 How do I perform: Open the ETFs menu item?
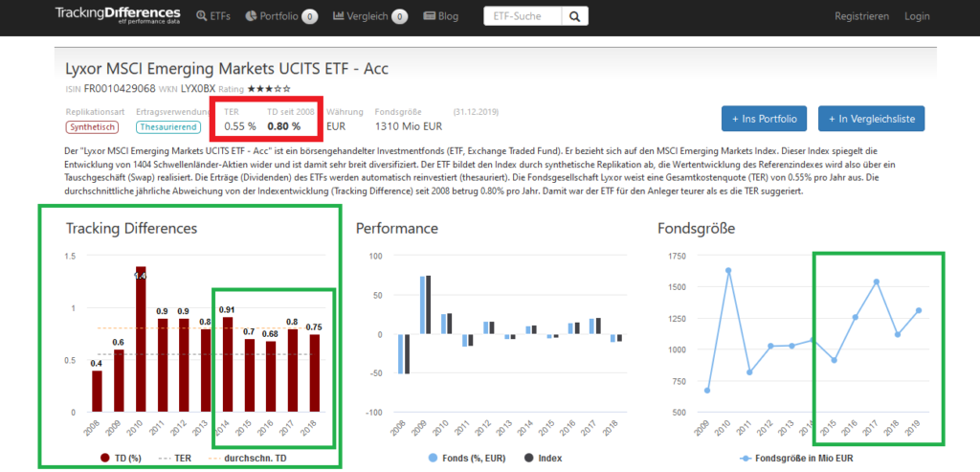click(213, 16)
